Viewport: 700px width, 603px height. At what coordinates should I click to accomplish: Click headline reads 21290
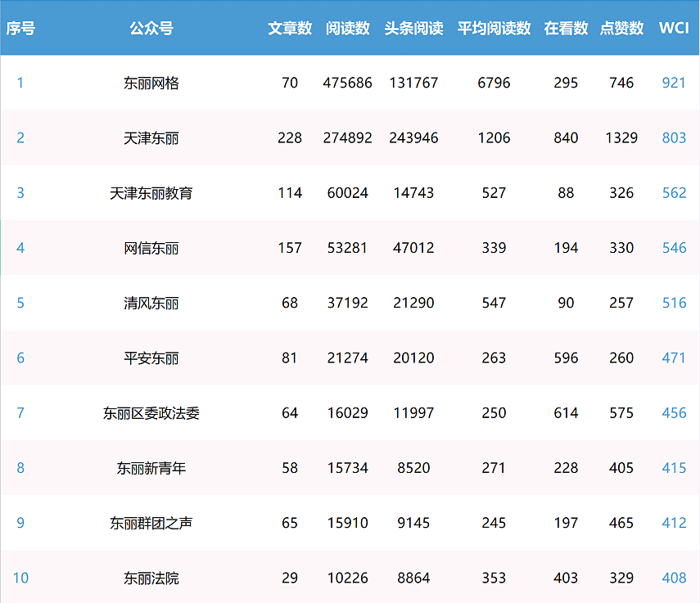413,303
